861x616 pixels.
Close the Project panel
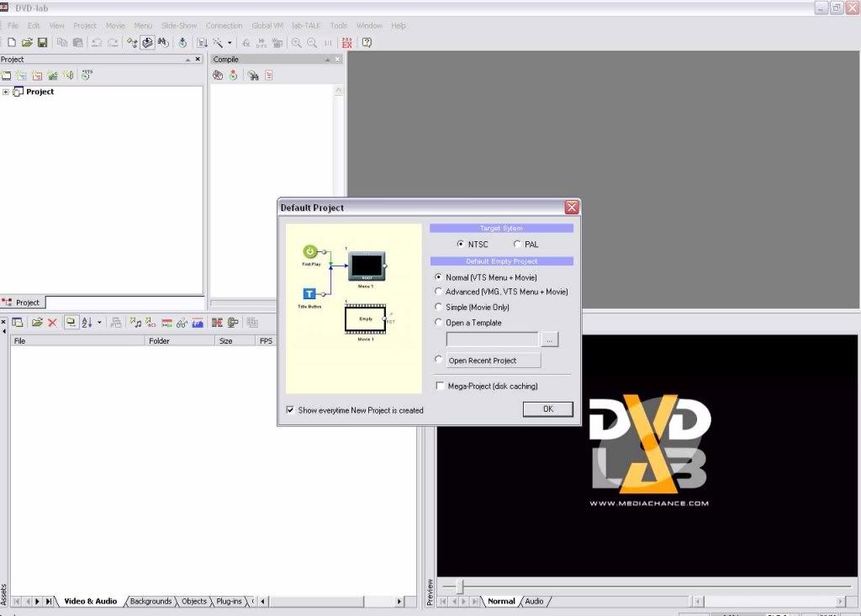[x=198, y=60]
